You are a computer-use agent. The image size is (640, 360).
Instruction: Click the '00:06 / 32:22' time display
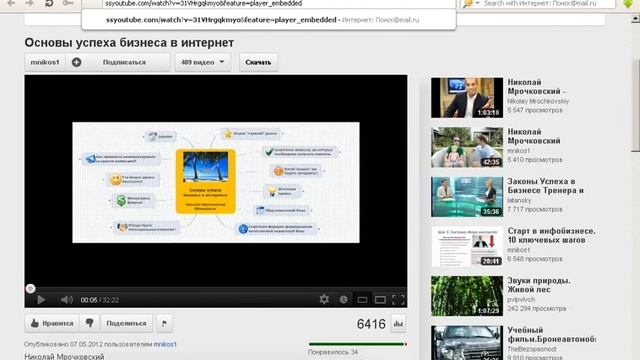click(100, 300)
